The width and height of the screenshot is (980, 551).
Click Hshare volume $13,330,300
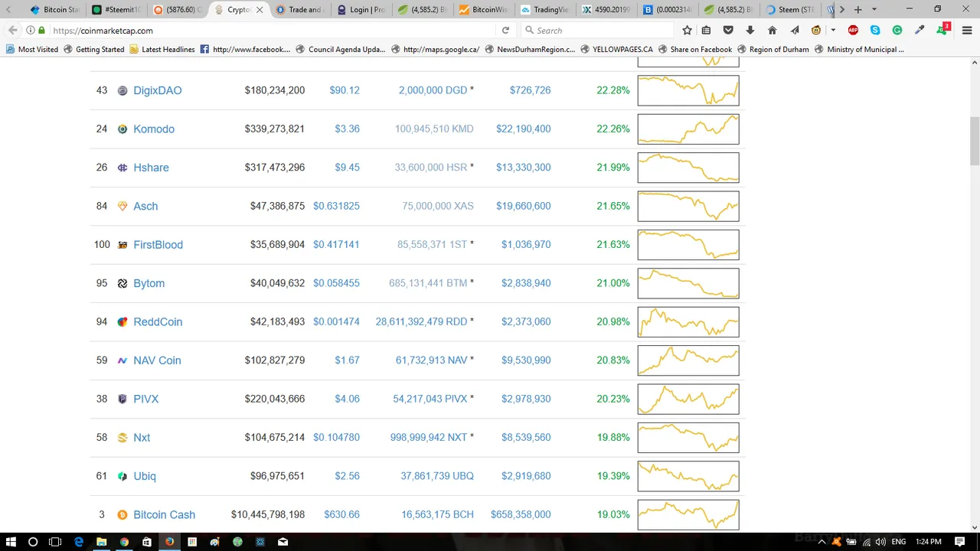pyautogui.click(x=523, y=168)
